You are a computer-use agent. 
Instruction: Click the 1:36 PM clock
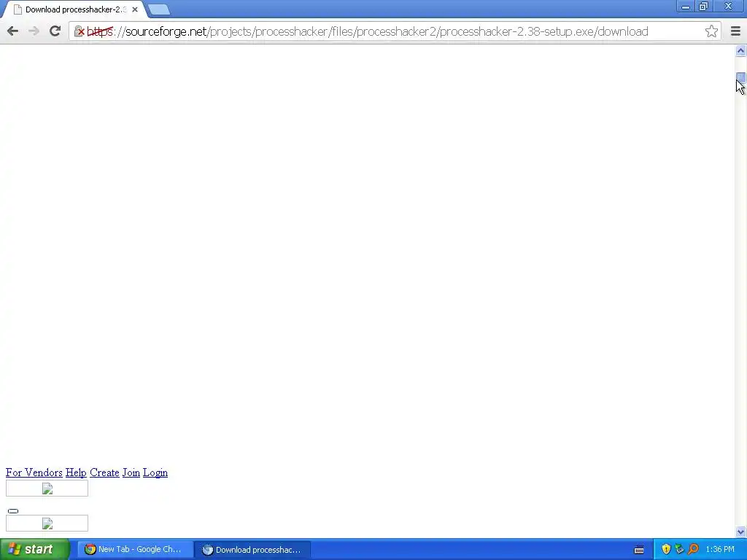(x=720, y=550)
